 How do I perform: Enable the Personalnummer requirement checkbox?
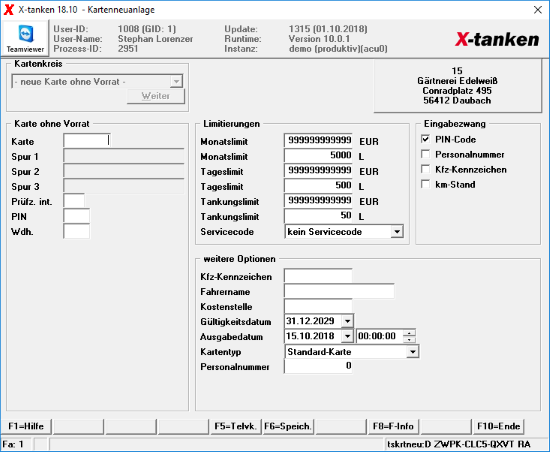click(425, 154)
